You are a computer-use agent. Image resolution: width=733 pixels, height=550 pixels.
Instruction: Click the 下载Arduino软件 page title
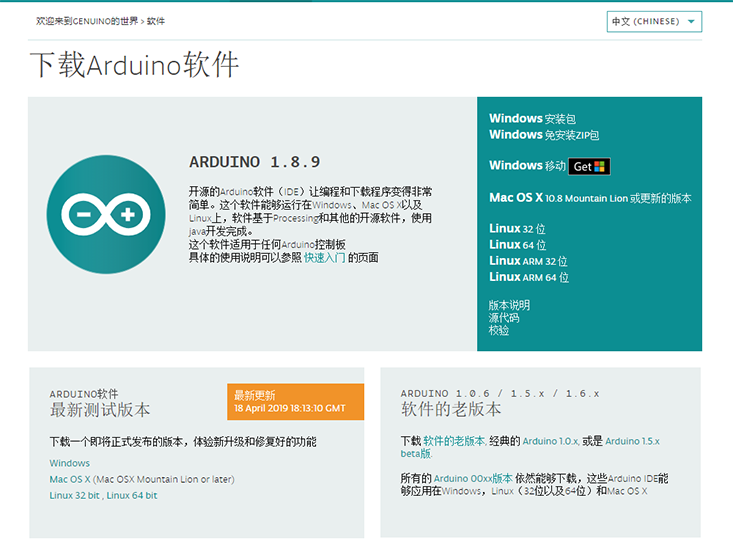[135, 64]
